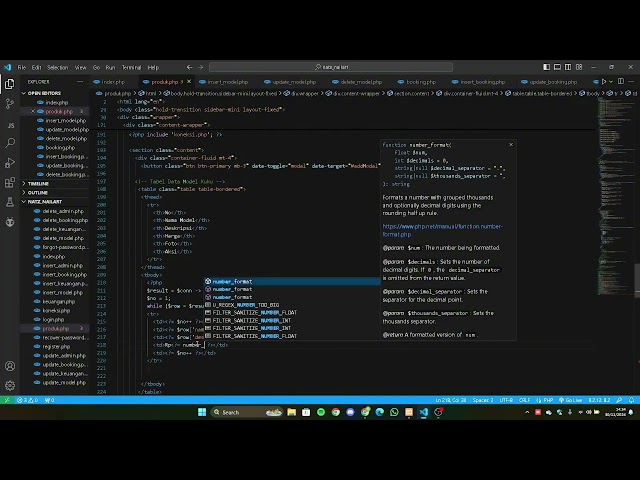This screenshot has width=640, height=480.
Task: Open the Terminal menu
Action: (131, 67)
